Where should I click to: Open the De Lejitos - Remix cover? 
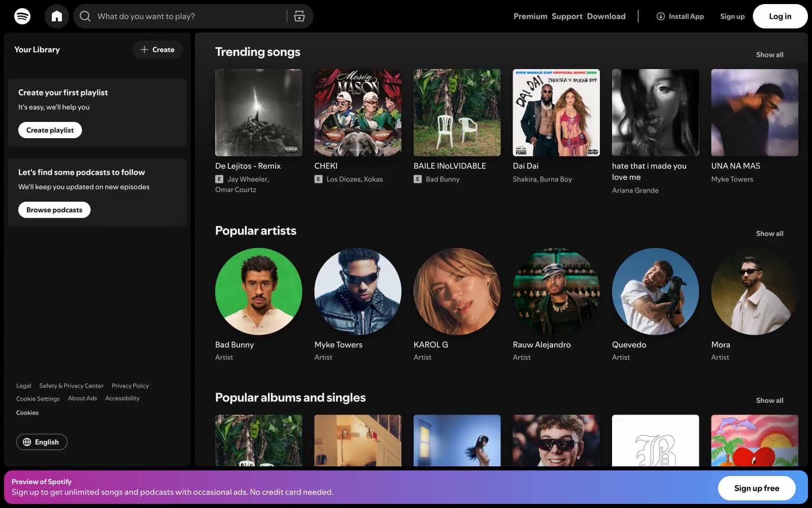[258, 113]
